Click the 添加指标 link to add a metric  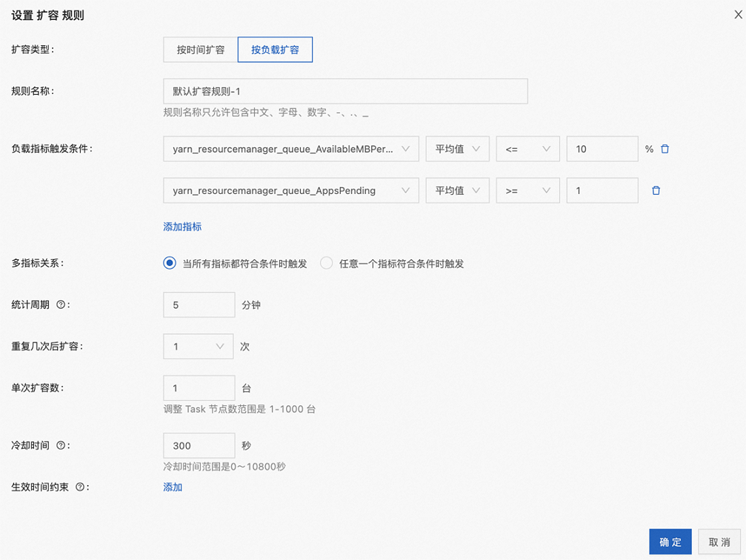(181, 227)
